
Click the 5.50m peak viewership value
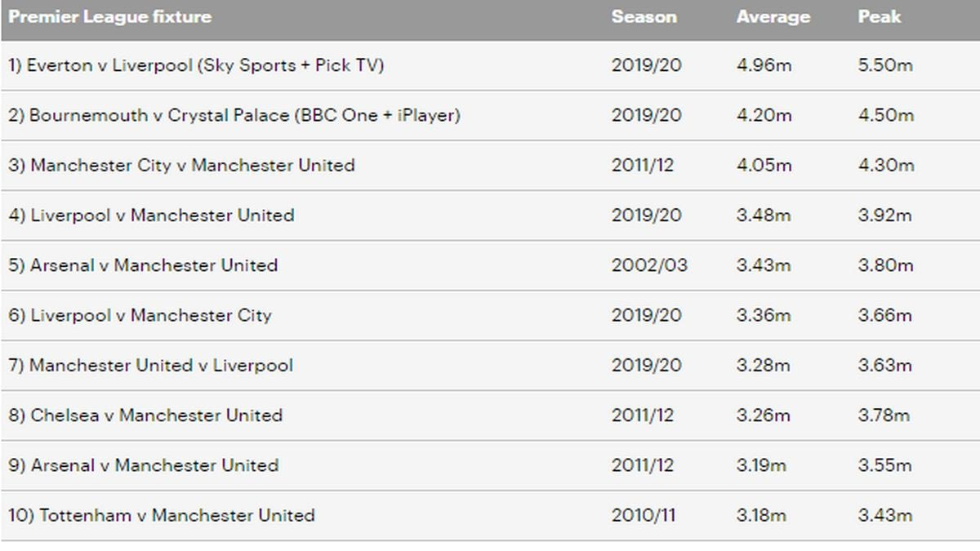[885, 65]
